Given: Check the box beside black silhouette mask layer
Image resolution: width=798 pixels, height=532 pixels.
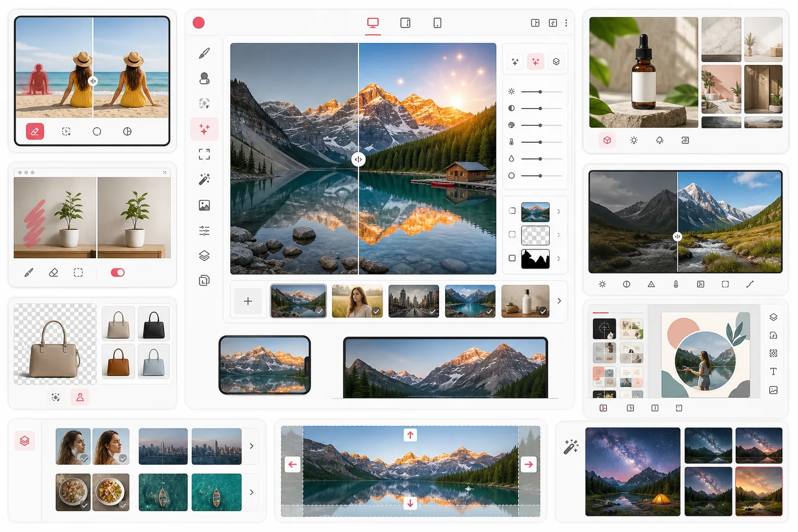Looking at the screenshot, I should click(512, 258).
